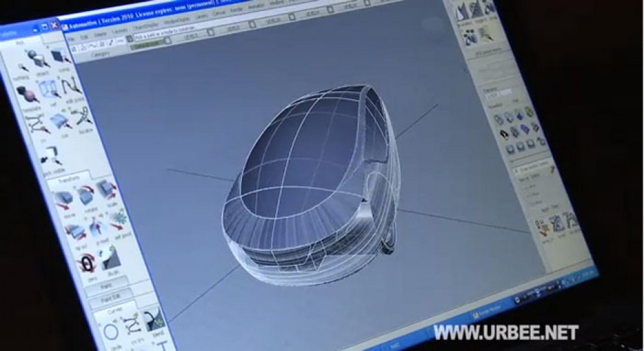Select the Move transform tool
644x351 pixels.
64,200
